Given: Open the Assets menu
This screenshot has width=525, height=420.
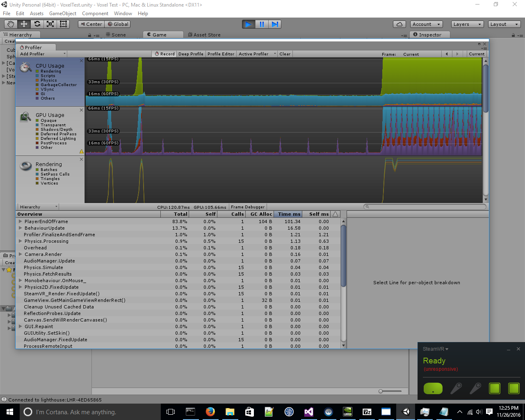Looking at the screenshot, I should [37, 14].
